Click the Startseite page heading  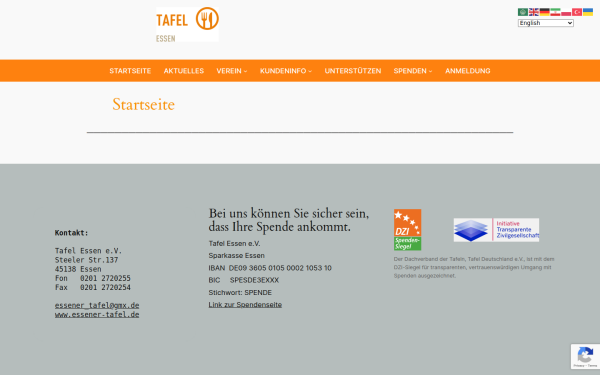coord(143,104)
